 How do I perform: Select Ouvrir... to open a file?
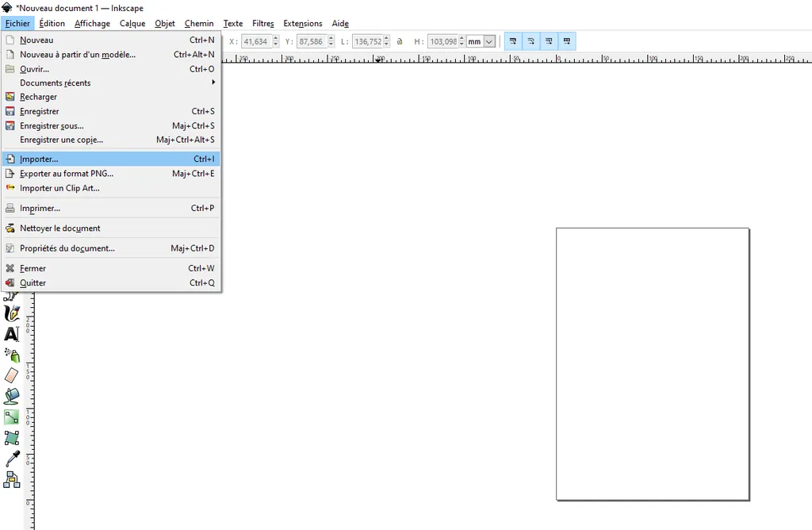(x=112, y=69)
